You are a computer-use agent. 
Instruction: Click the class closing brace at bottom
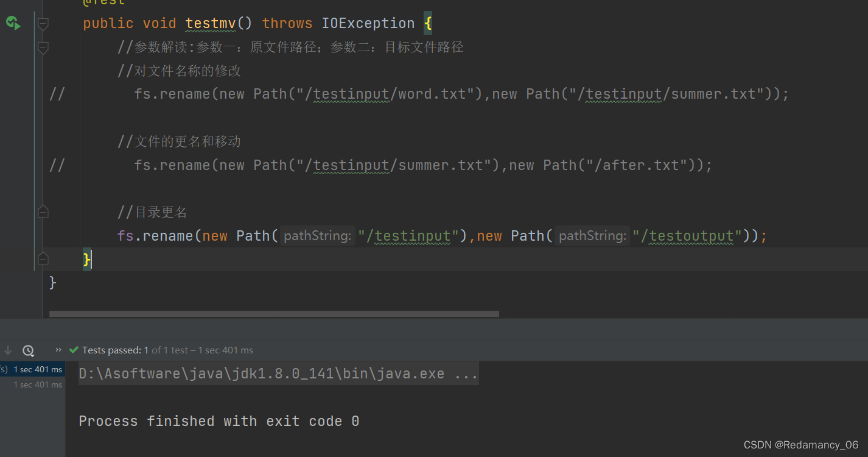click(53, 282)
